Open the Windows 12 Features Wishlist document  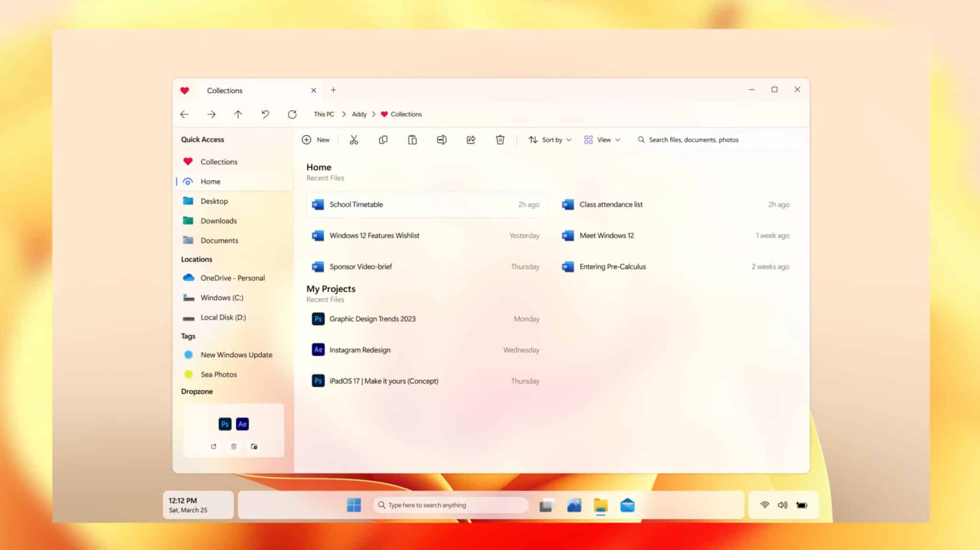coord(375,236)
